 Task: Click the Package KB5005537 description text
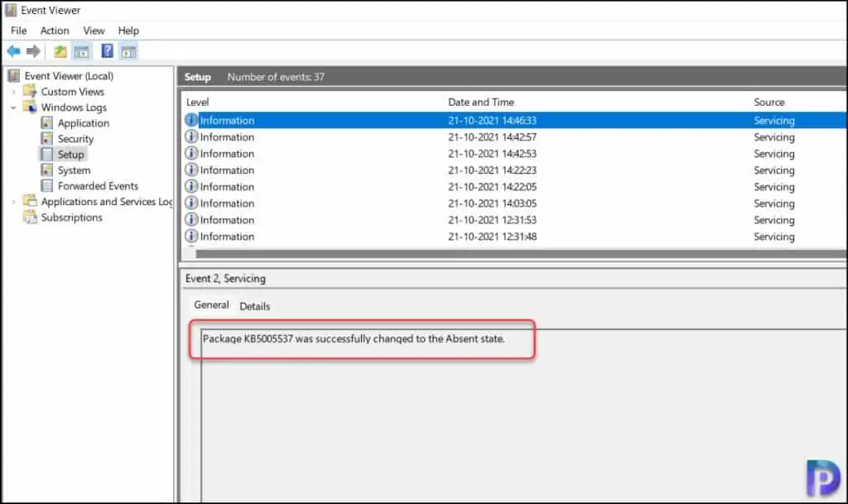353,338
